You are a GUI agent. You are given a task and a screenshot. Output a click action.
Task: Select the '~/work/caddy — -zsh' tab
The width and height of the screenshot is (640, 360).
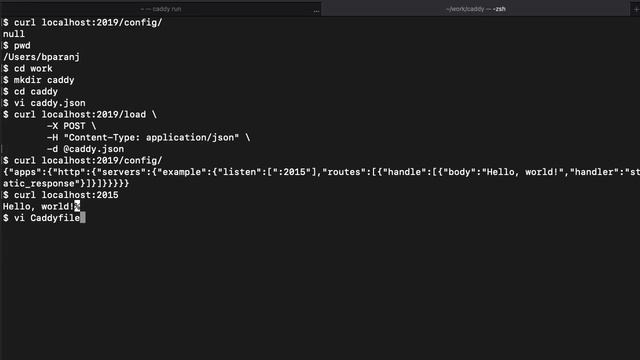[x=476, y=9]
